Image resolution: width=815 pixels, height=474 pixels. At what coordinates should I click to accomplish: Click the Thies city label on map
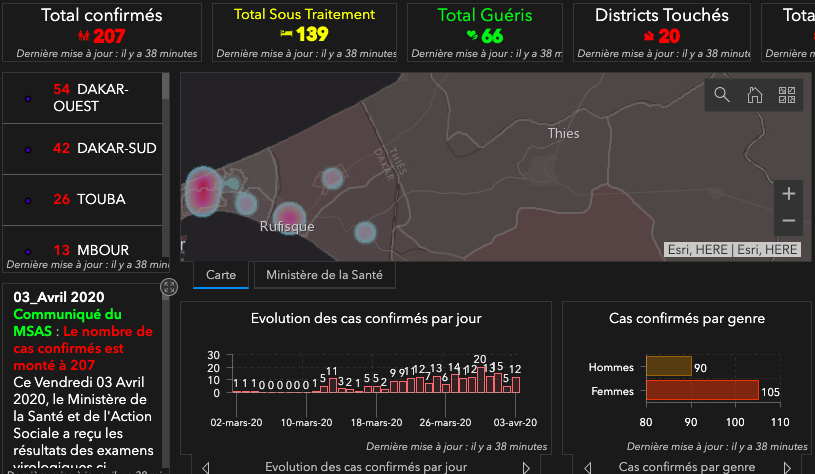(x=563, y=134)
